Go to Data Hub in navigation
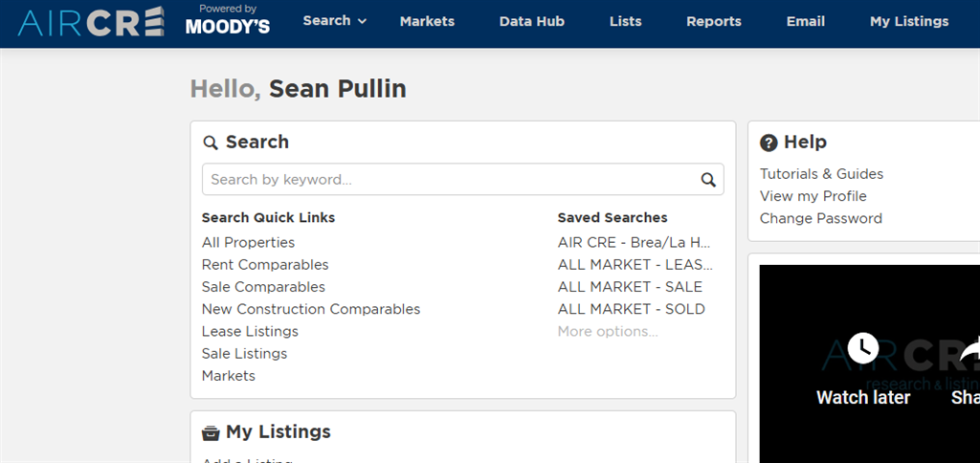This screenshot has height=463, width=980. [531, 21]
